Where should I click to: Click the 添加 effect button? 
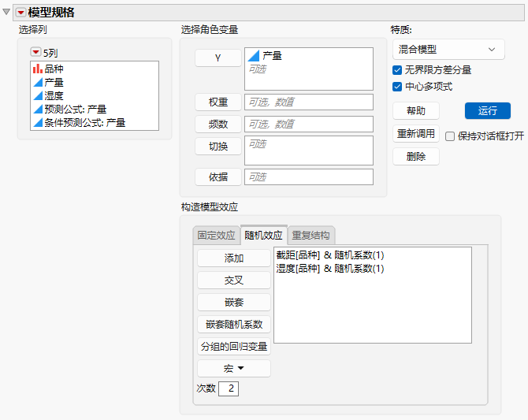[234, 258]
